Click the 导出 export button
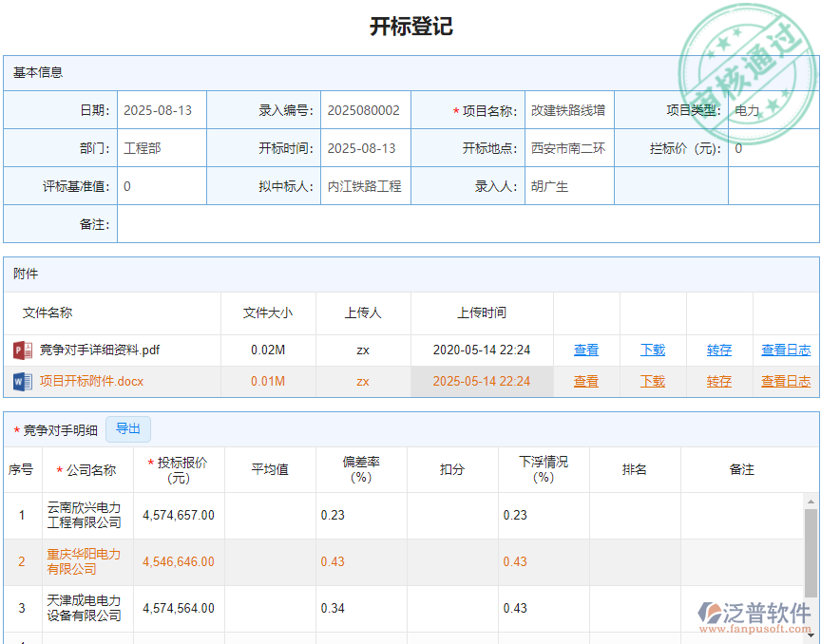This screenshot has height=644, width=821. tap(127, 428)
